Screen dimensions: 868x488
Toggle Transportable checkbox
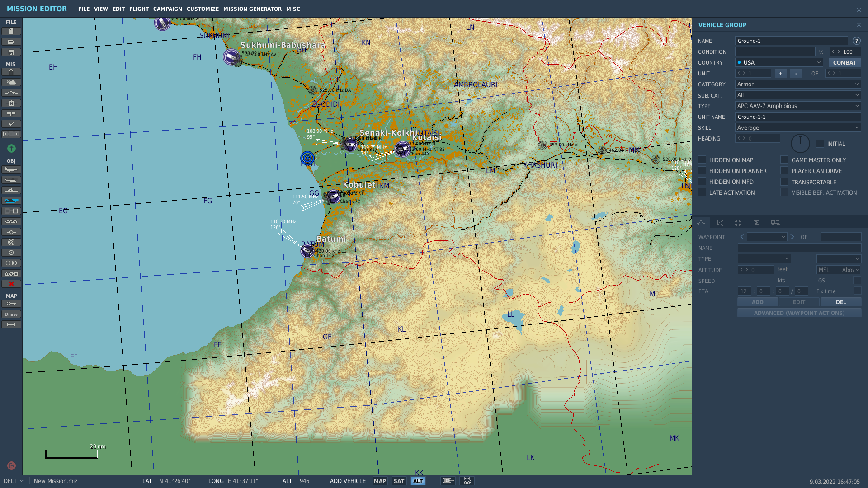click(784, 182)
